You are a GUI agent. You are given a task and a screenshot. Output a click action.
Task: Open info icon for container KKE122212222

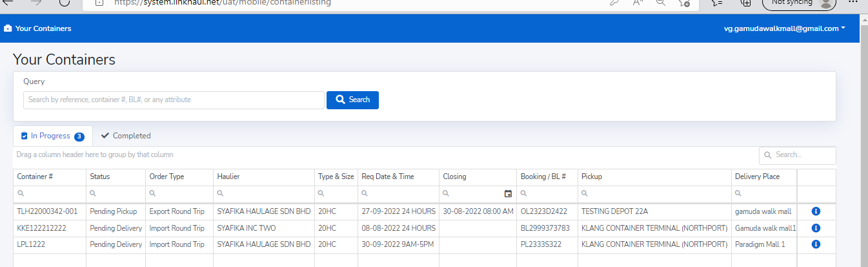[816, 228]
